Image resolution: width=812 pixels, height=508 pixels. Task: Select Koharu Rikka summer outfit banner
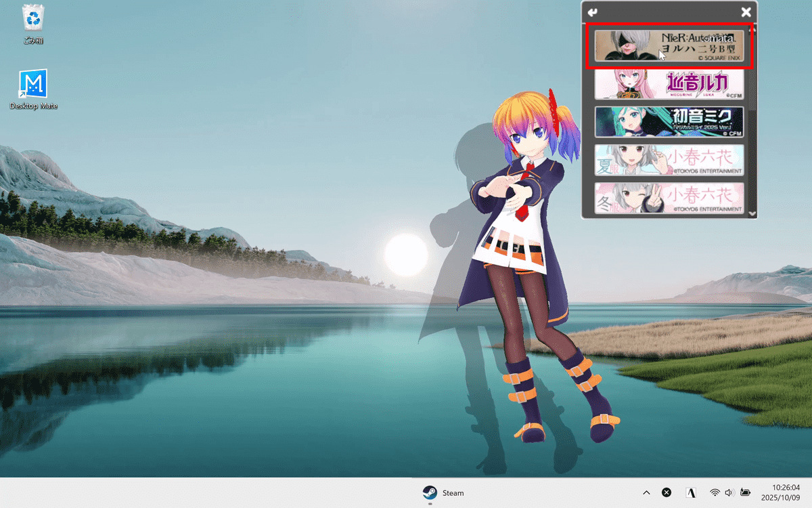[669, 161]
